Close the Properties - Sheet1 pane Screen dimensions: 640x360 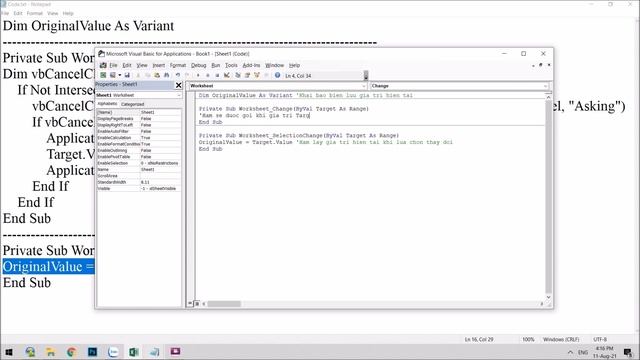tap(178, 85)
